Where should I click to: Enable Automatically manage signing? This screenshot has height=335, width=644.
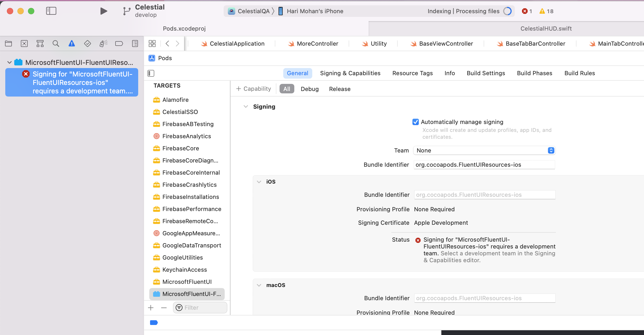point(416,122)
